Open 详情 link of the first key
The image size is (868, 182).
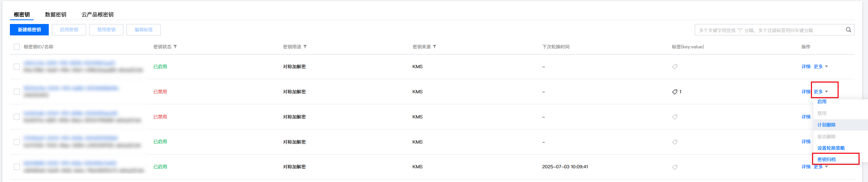(x=806, y=67)
